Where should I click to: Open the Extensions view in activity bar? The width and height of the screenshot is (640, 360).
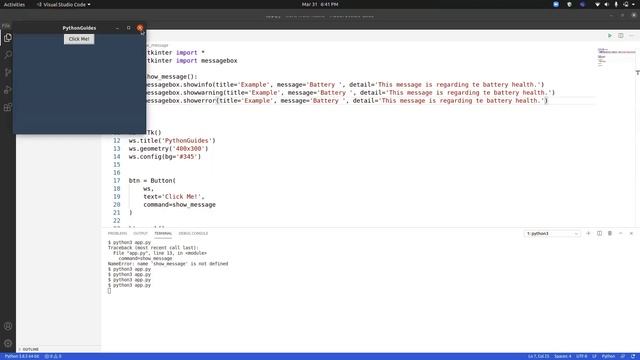(8, 107)
